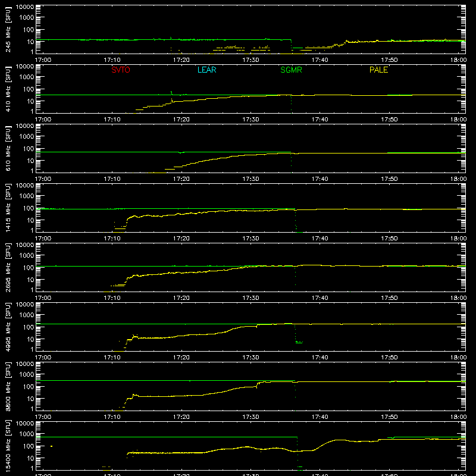
Task: Click 17:50 time label beneath 4995 MHz plot
Action: 389,358
